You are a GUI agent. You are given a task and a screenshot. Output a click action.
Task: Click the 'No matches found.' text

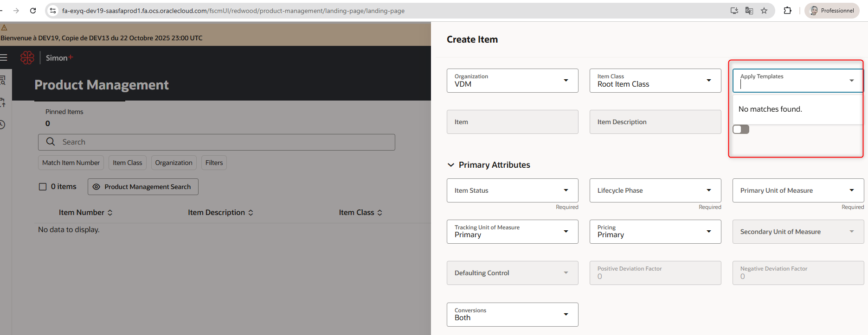click(770, 109)
